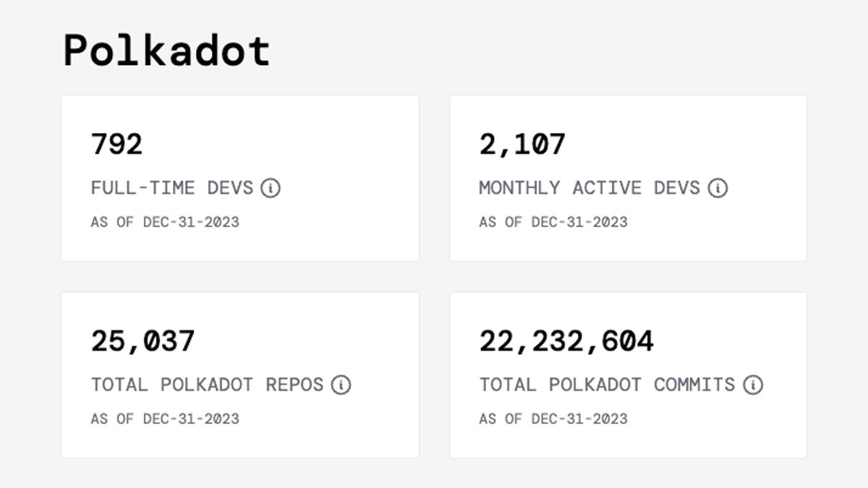Open the Full-Time Devs stat card
The image size is (868, 488).
(x=240, y=178)
